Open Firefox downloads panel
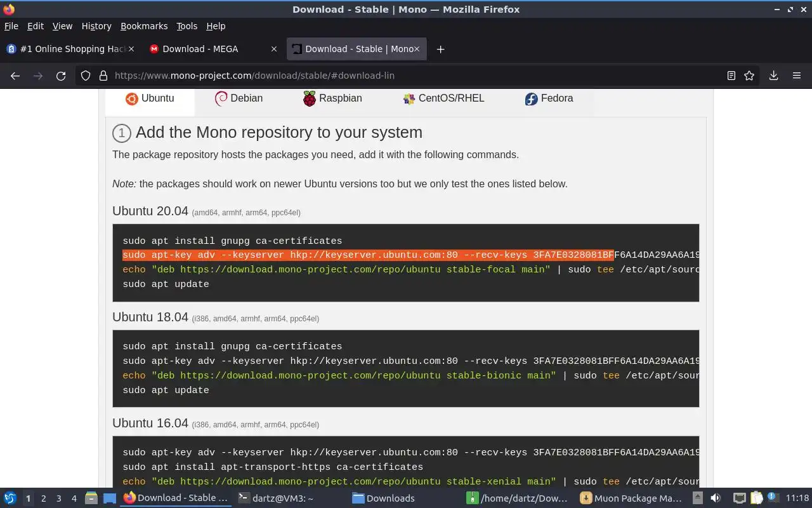This screenshot has width=812, height=508. [x=773, y=76]
